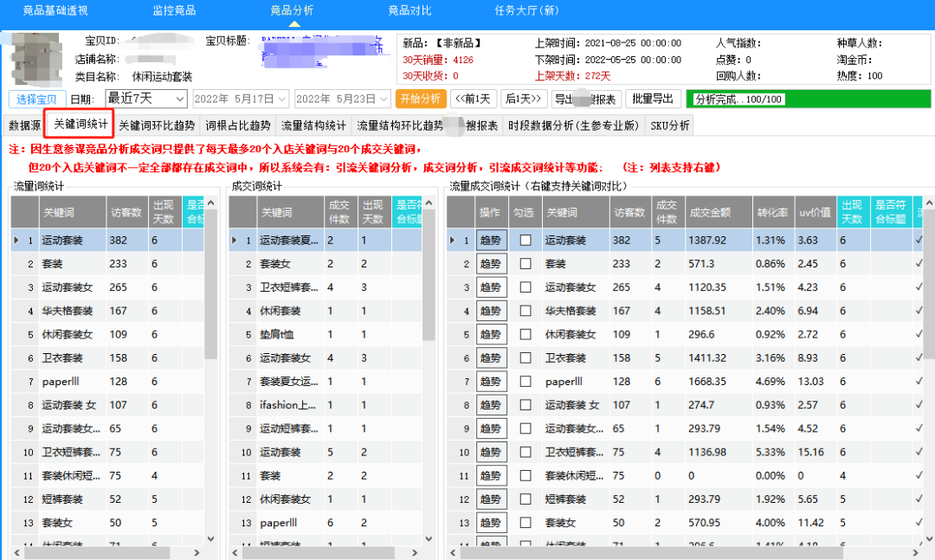Open the start date picker 2022年5月17日
Screen dimensions: 935x560
pyautogui.click(x=240, y=99)
